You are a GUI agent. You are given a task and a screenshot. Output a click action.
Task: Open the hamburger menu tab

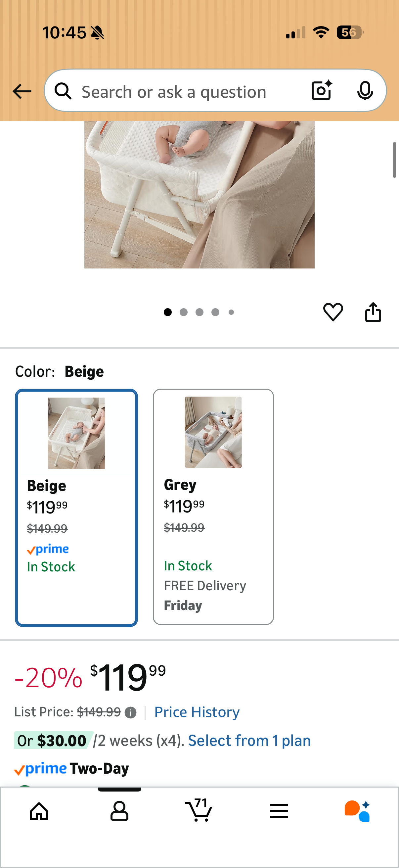coord(279,811)
